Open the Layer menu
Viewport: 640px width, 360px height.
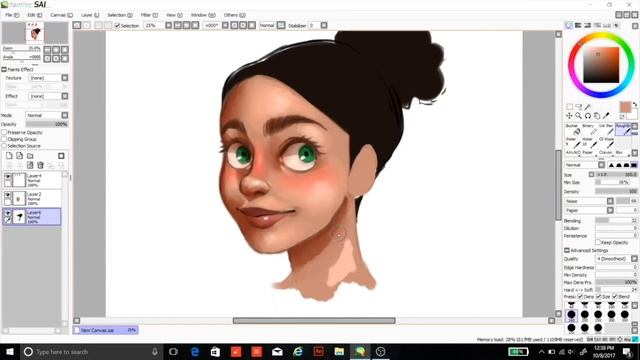click(90, 15)
